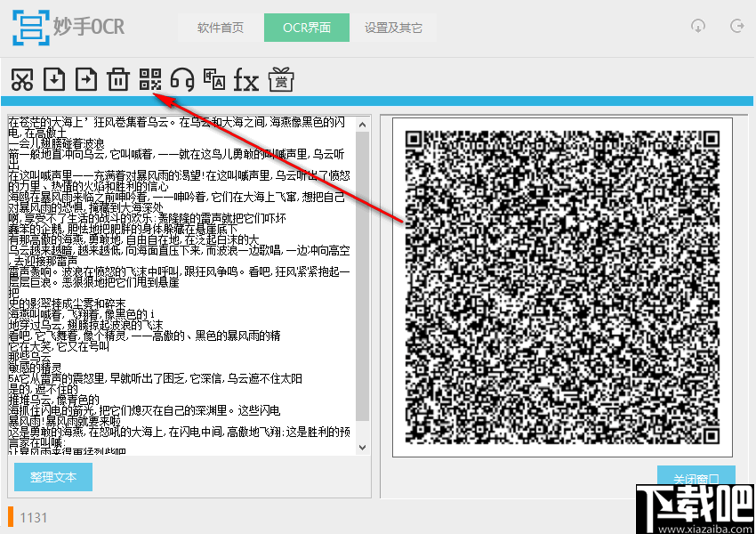Click the import file icon
The image size is (756, 534).
click(x=54, y=79)
